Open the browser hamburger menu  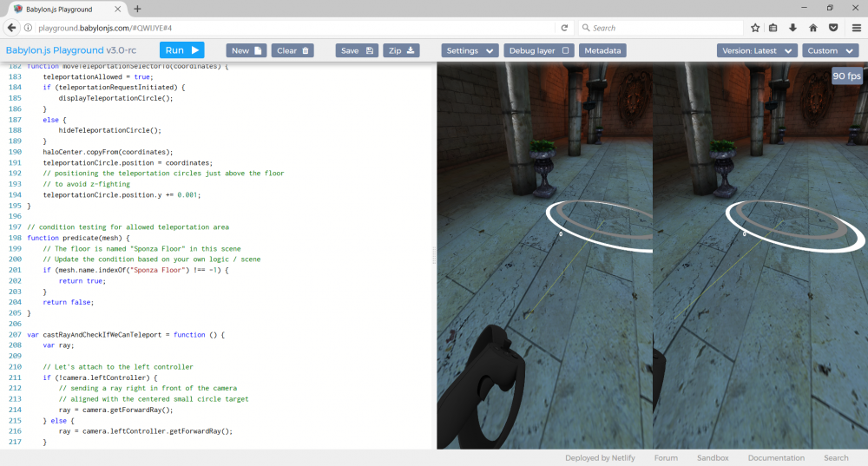pos(857,28)
